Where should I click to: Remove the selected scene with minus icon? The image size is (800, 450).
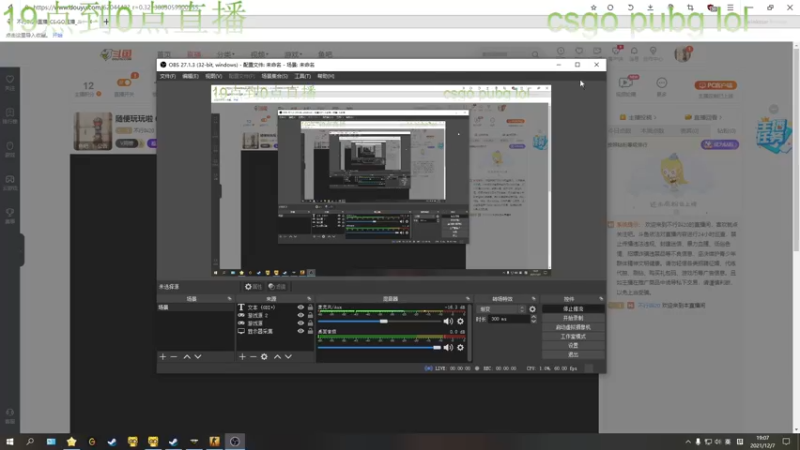tap(174, 357)
